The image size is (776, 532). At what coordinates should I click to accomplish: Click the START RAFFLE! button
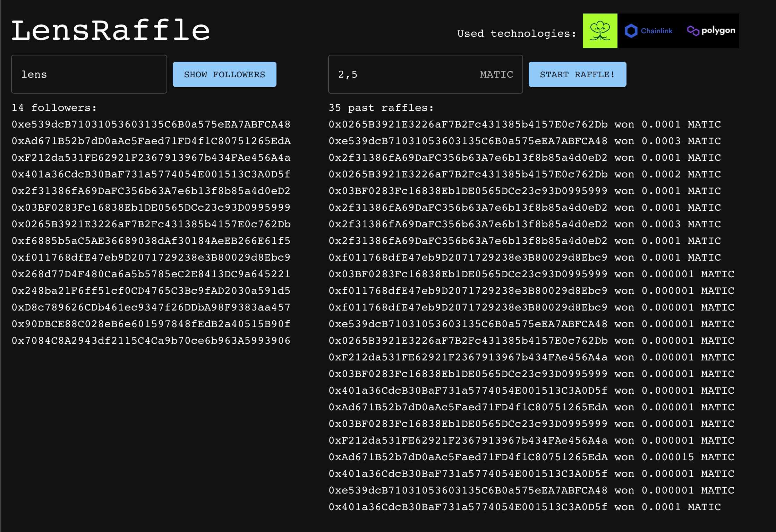(577, 74)
